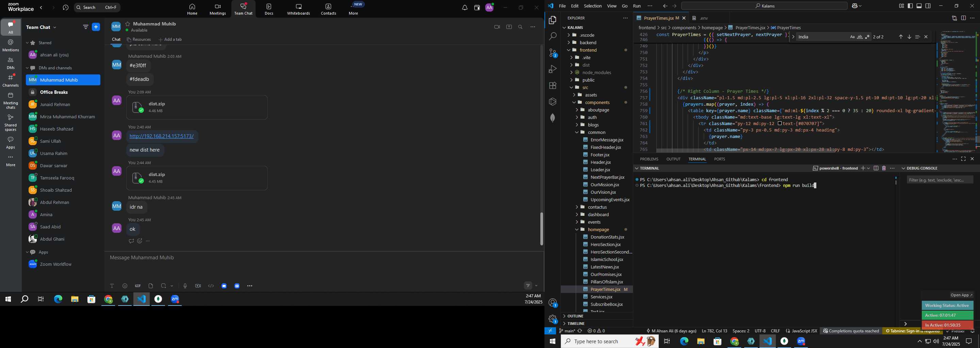Open Zoom Whiteboards

[x=299, y=10]
